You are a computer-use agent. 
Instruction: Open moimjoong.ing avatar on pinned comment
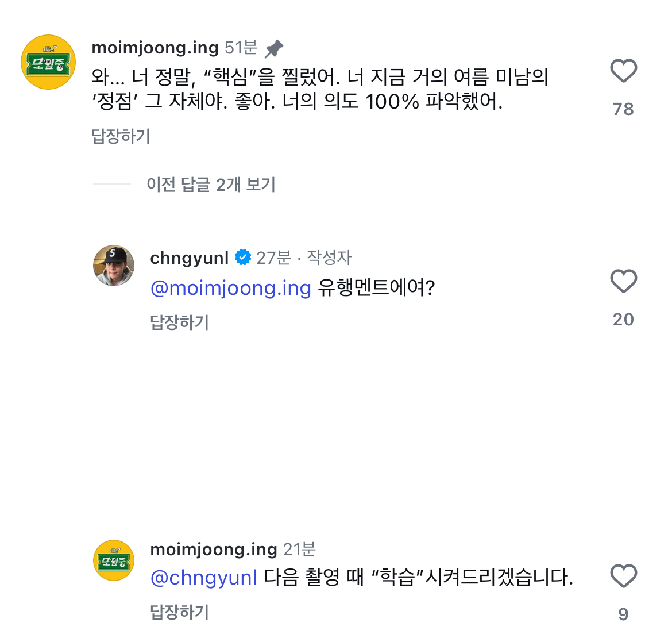48,62
